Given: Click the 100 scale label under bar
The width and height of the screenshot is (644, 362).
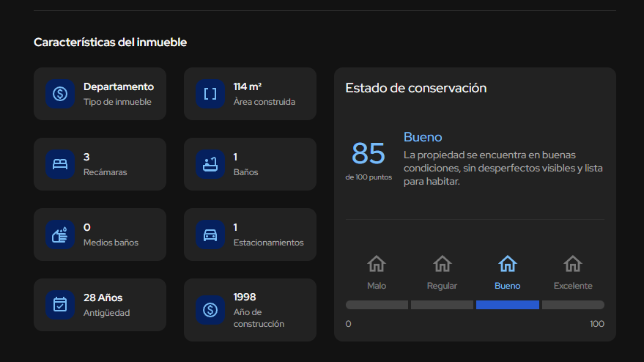Looking at the screenshot, I should pos(597,324).
